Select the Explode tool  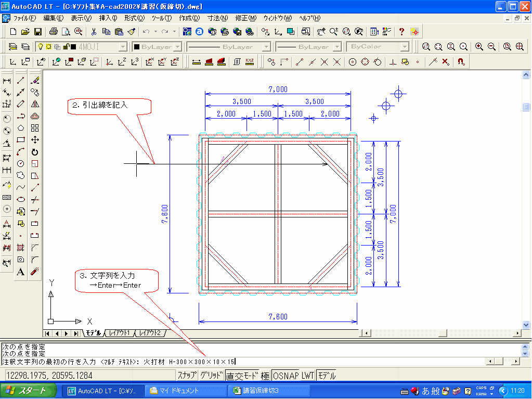(35, 272)
